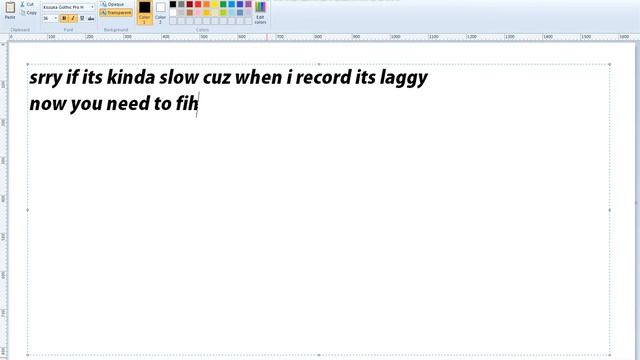Pick the purple palette swatch
The height and width of the screenshot is (360, 640).
tap(248, 4)
